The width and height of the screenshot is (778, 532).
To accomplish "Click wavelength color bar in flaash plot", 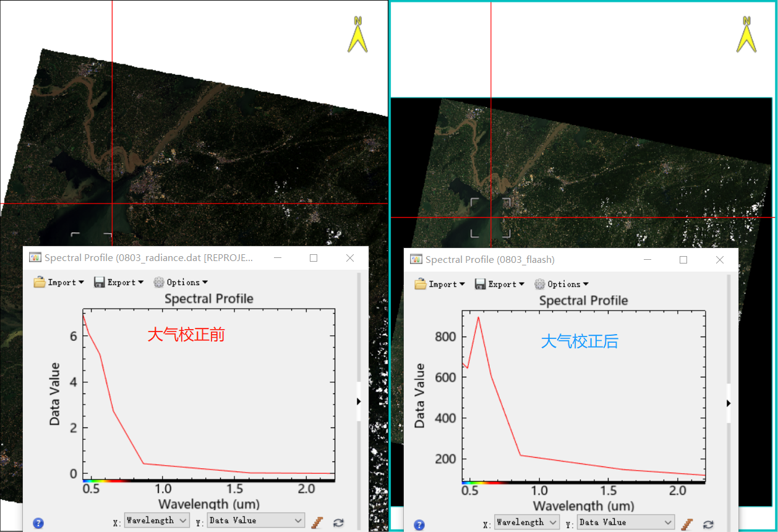I will [583, 482].
